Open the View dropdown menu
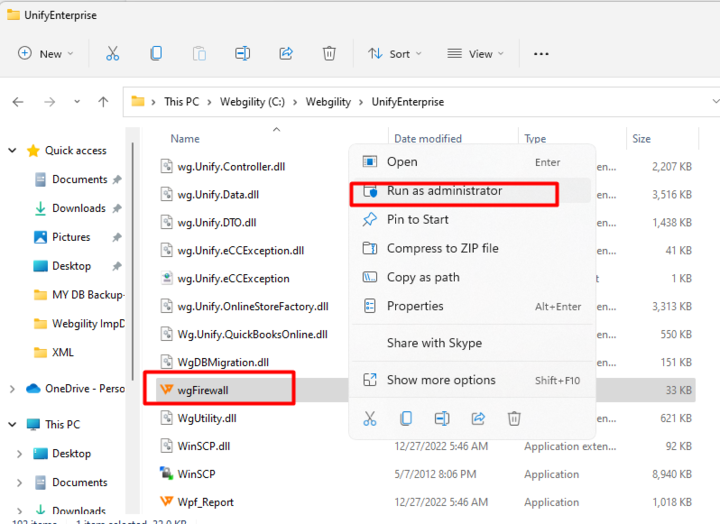720x524 pixels. point(475,54)
